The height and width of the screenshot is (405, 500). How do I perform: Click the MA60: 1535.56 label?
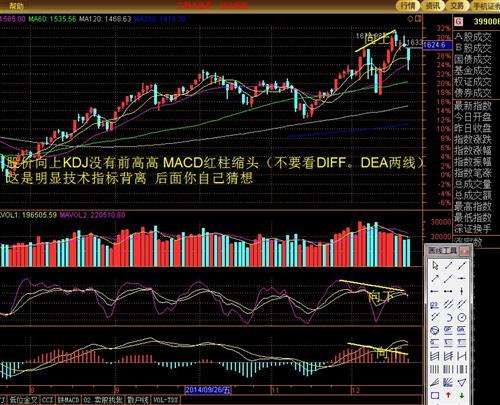pyautogui.click(x=52, y=19)
